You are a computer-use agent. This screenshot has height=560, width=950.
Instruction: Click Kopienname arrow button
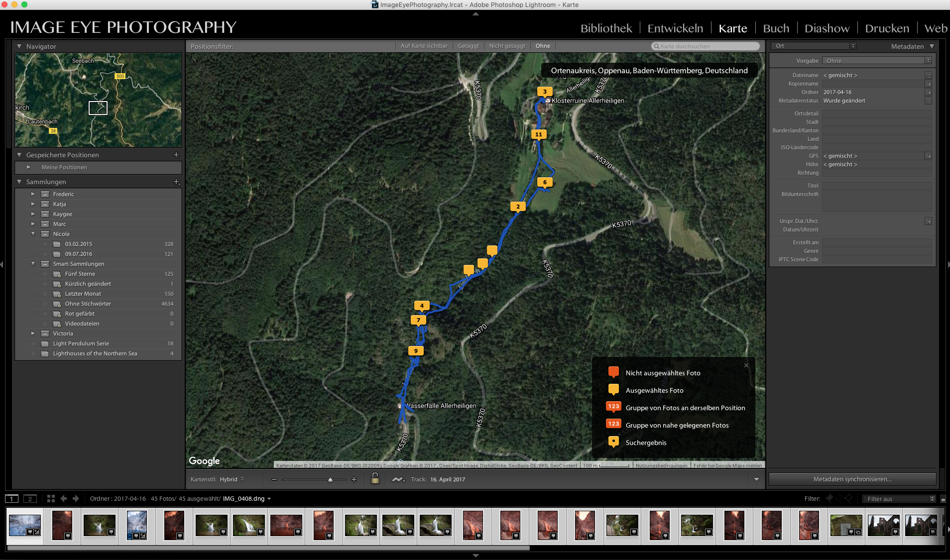click(928, 84)
